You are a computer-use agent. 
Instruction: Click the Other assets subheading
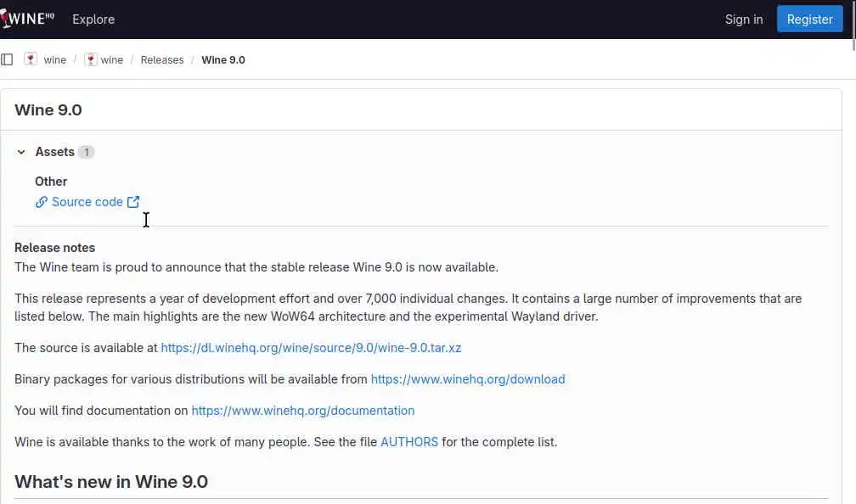pyautogui.click(x=51, y=181)
